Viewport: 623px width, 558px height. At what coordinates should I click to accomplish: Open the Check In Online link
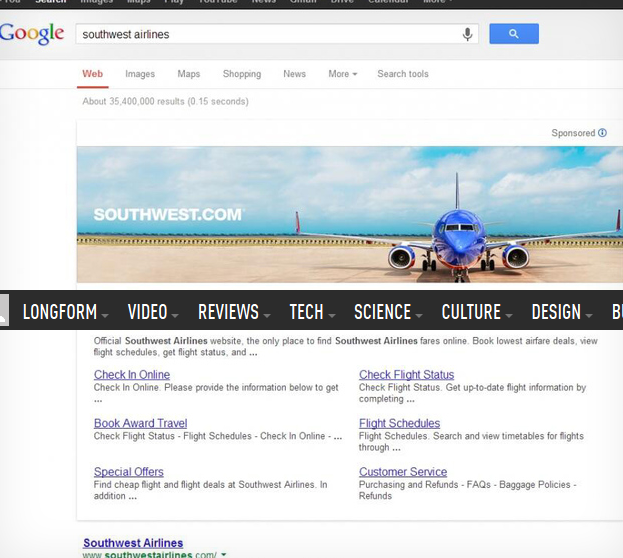(132, 375)
